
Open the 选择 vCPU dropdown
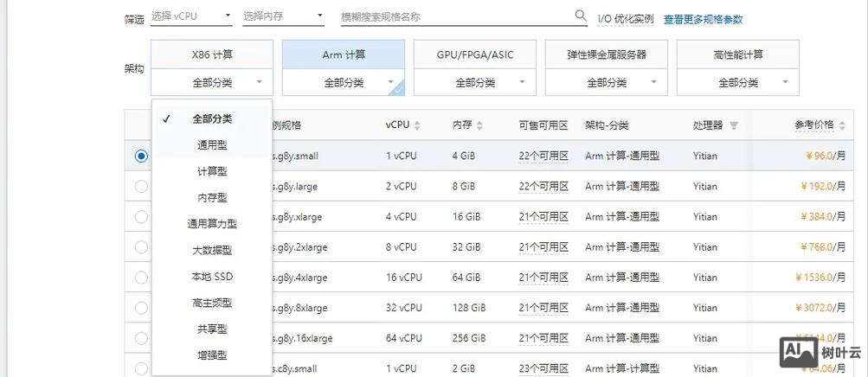pos(191,16)
